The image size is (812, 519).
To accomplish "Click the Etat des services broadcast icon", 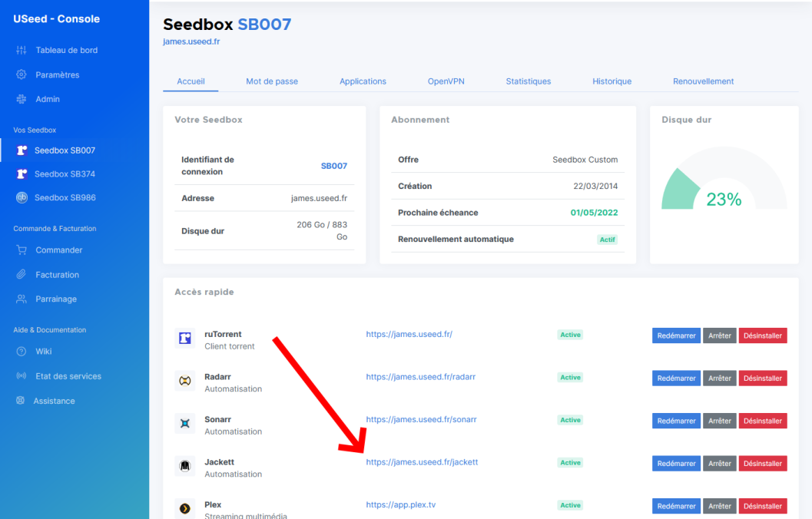I will tap(22, 375).
